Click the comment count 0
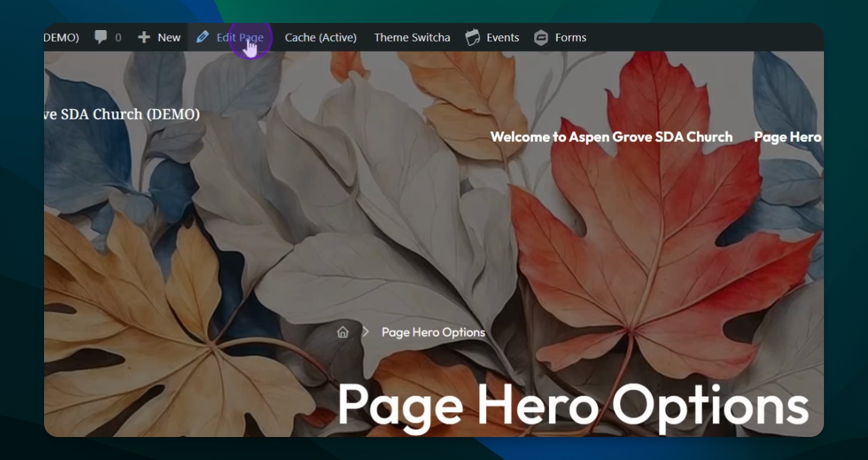 pos(118,38)
